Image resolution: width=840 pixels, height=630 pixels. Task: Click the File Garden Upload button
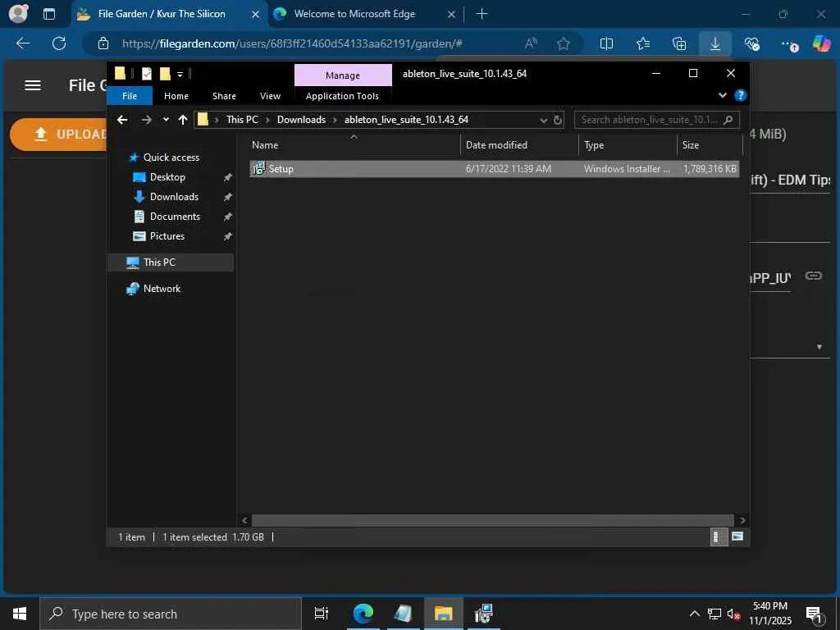(59, 134)
